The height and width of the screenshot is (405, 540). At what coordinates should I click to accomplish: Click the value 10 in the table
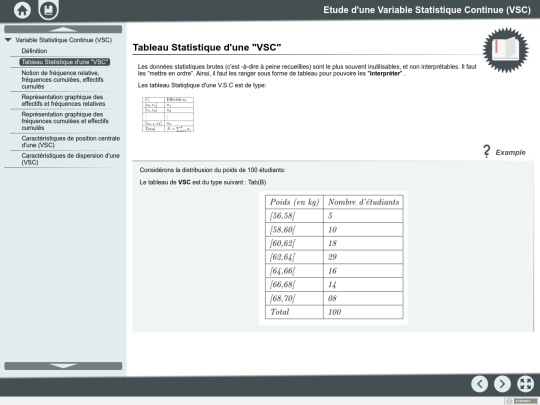(332, 230)
